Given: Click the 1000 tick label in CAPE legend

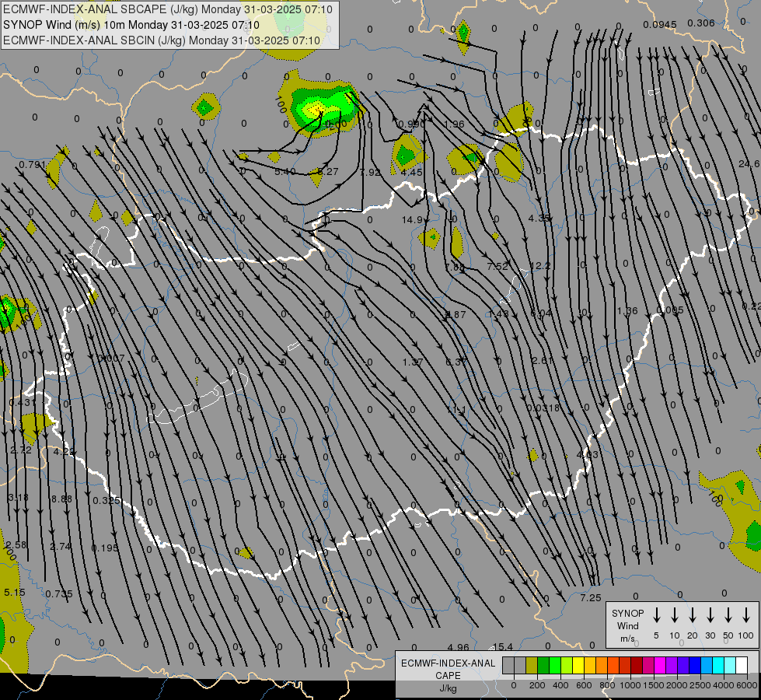Looking at the screenshot, I should (x=630, y=685).
